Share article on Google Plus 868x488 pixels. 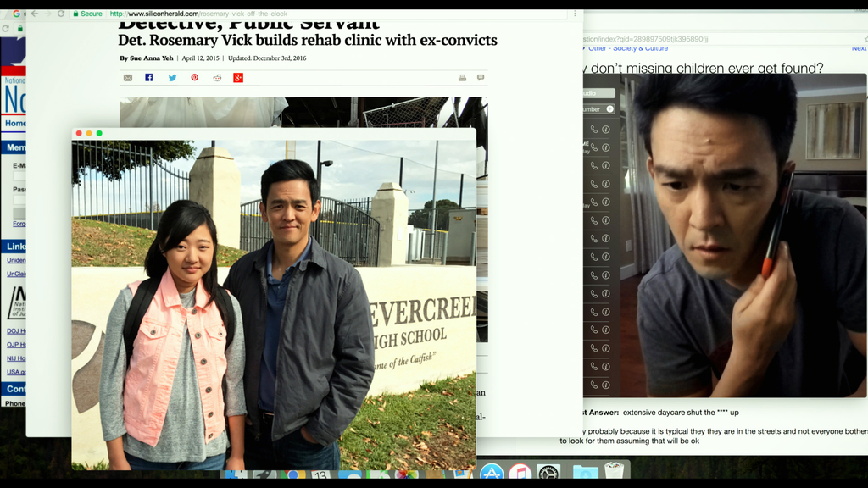238,78
